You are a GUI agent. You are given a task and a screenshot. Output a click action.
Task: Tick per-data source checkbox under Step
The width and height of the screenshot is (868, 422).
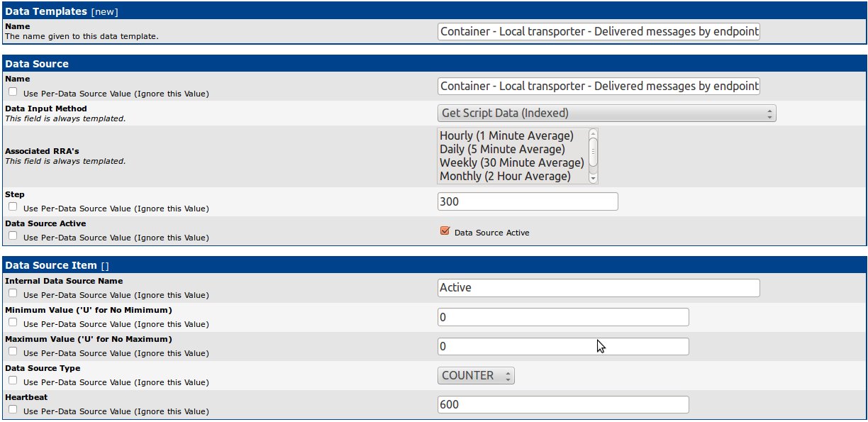pyautogui.click(x=13, y=207)
